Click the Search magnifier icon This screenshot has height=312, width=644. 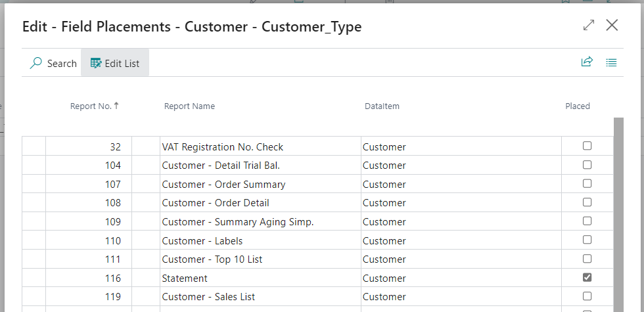click(36, 63)
